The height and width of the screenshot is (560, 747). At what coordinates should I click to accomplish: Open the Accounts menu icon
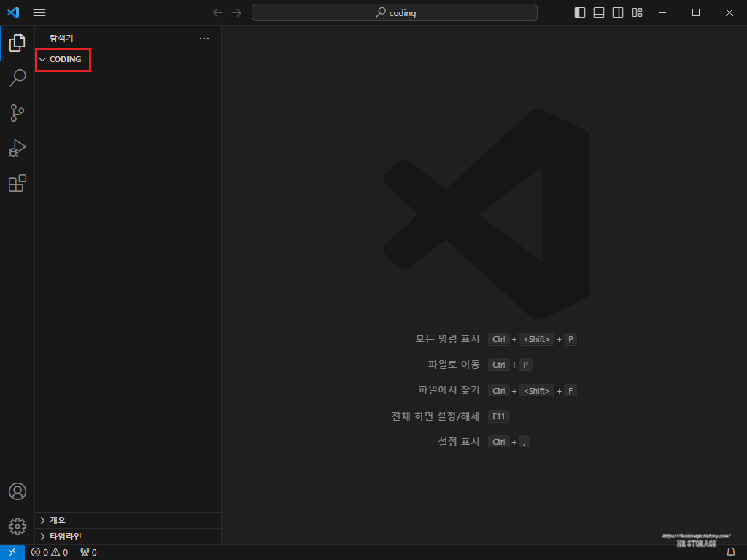18,491
